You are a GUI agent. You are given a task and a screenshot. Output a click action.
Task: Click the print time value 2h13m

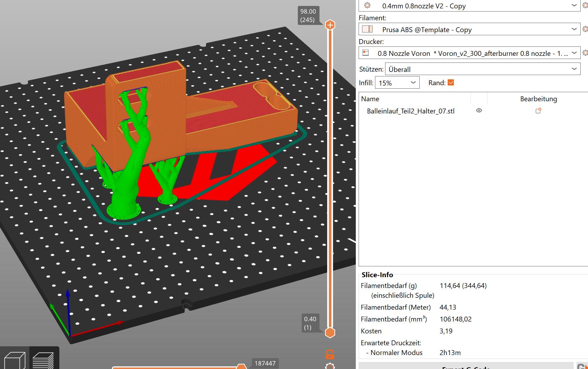click(450, 353)
